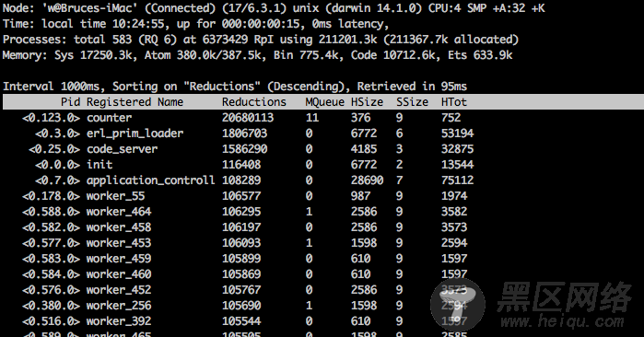Select MQueue value 11 for counter
Viewport: 644px width, 337px height.
312,118
